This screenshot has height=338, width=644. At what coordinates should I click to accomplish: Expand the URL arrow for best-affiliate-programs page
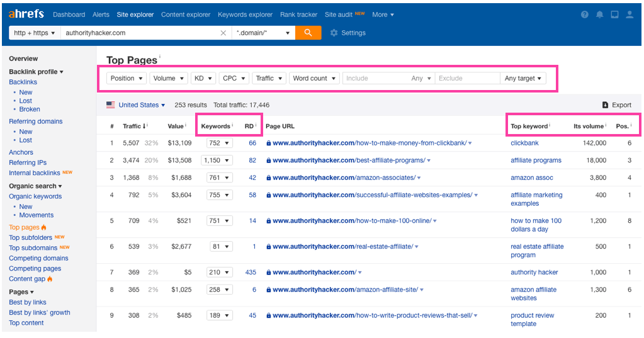click(429, 161)
